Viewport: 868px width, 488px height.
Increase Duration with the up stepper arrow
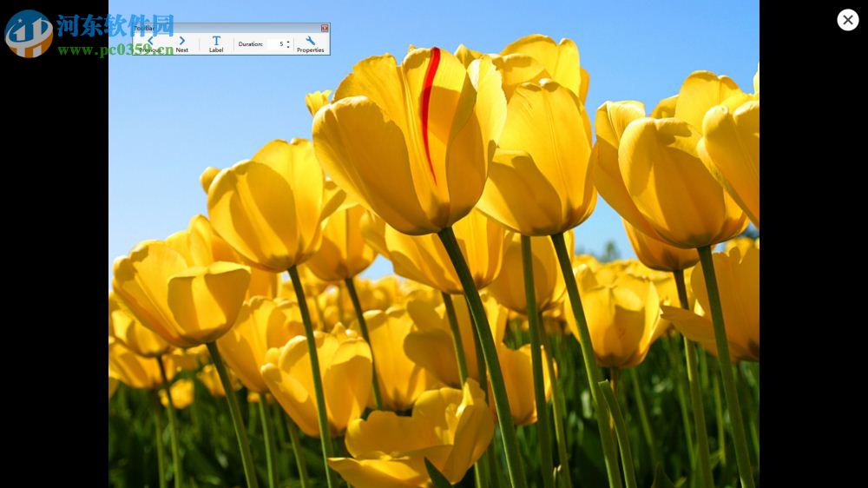click(288, 42)
